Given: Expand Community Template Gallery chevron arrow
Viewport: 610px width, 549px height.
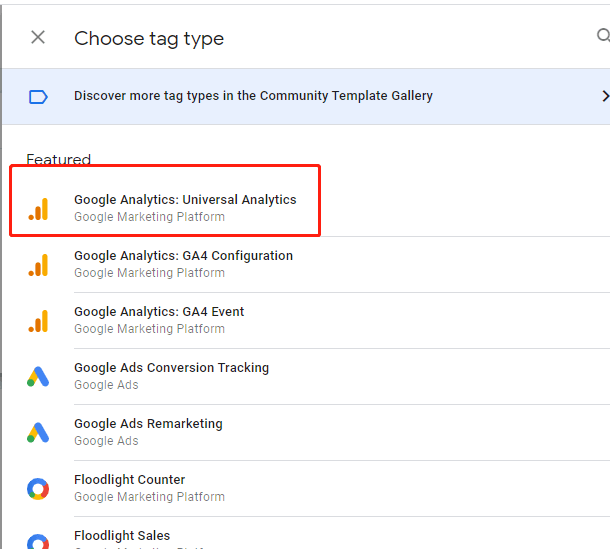Looking at the screenshot, I should click(x=605, y=96).
